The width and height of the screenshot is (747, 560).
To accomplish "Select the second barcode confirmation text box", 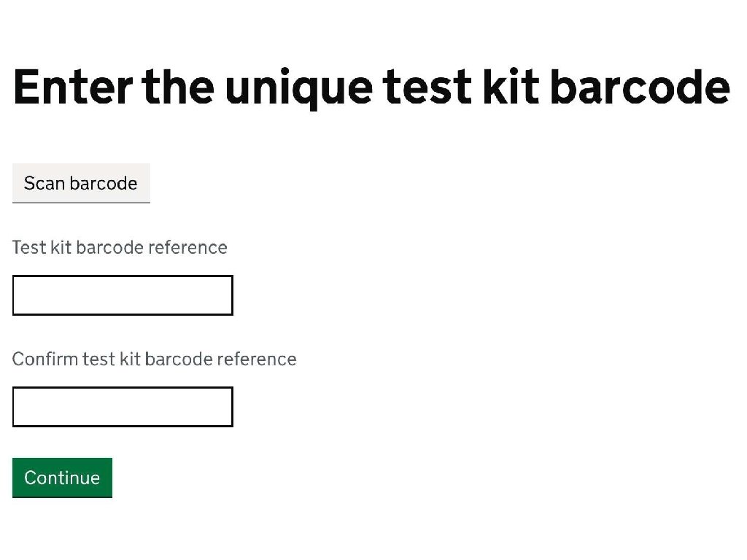I will coord(123,407).
